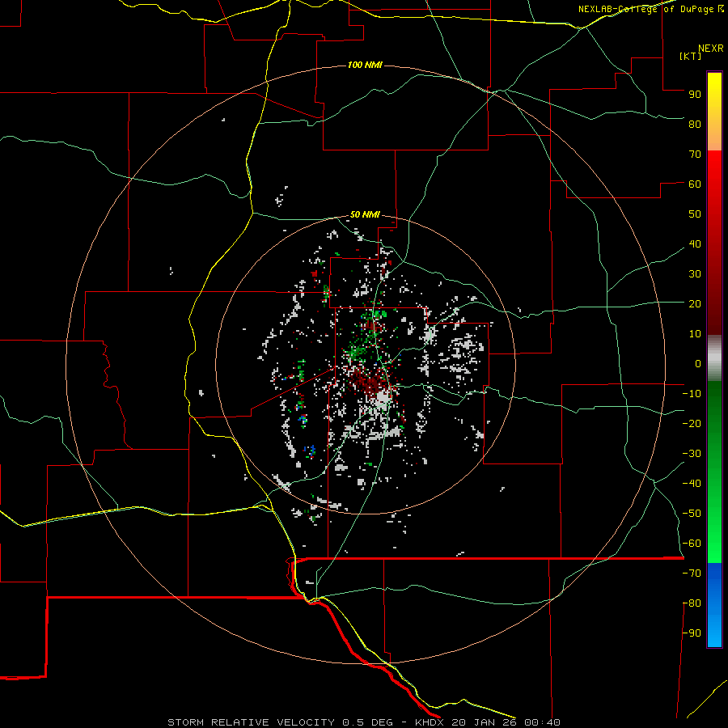Click the 70 value on the velocity scale

(x=695, y=154)
